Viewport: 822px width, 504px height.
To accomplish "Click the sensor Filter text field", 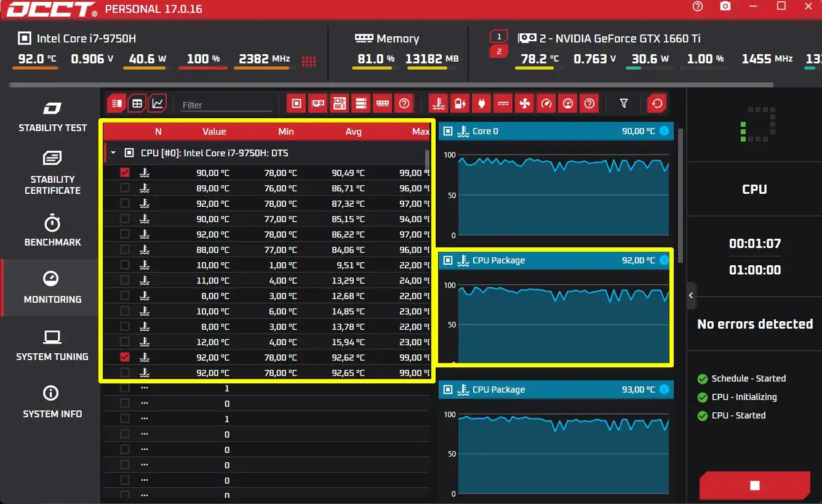I will tap(227, 105).
